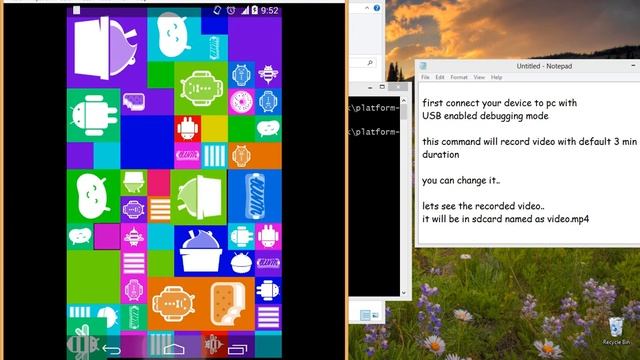Tap the large white jelly bean on green tile

[x=93, y=196]
